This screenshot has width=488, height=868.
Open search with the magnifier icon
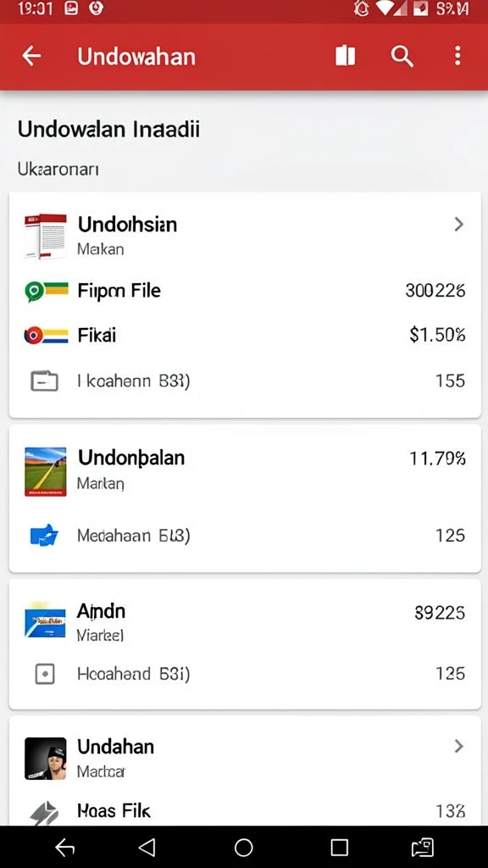[402, 56]
